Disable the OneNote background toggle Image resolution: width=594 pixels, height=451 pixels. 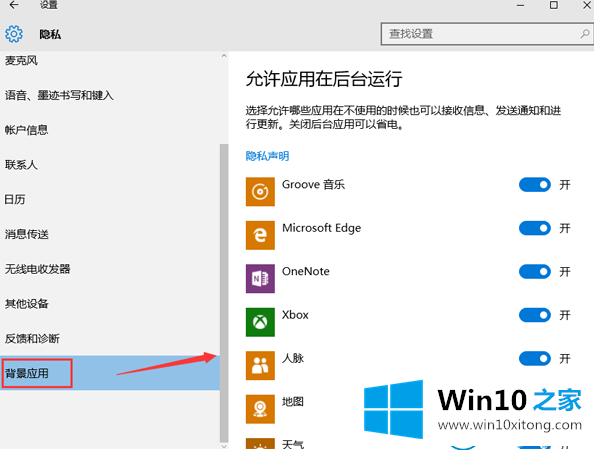point(535,272)
